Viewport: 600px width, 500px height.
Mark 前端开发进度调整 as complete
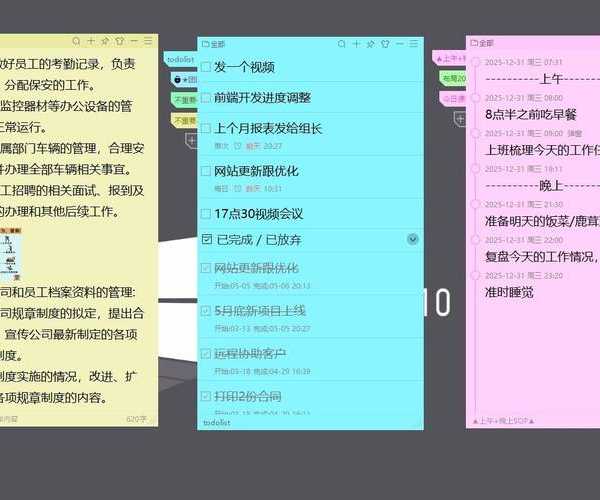click(x=206, y=98)
